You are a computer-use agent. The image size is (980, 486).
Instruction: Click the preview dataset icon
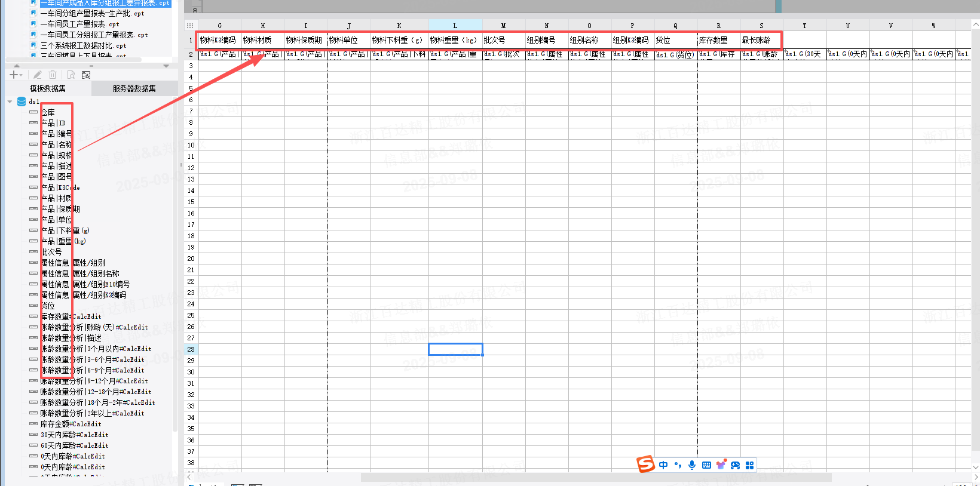click(x=71, y=75)
